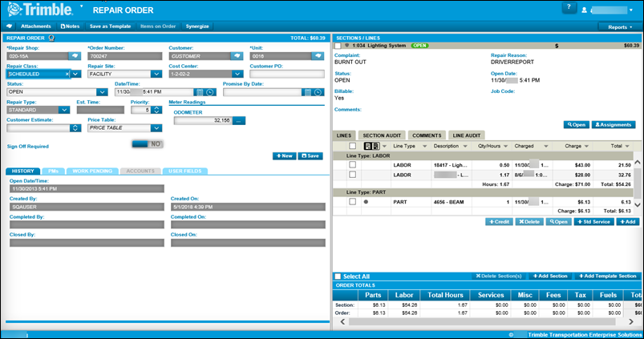Click the Unit lookup icon
Image resolution: width=644 pixels, height=339 pixels.
click(x=317, y=56)
